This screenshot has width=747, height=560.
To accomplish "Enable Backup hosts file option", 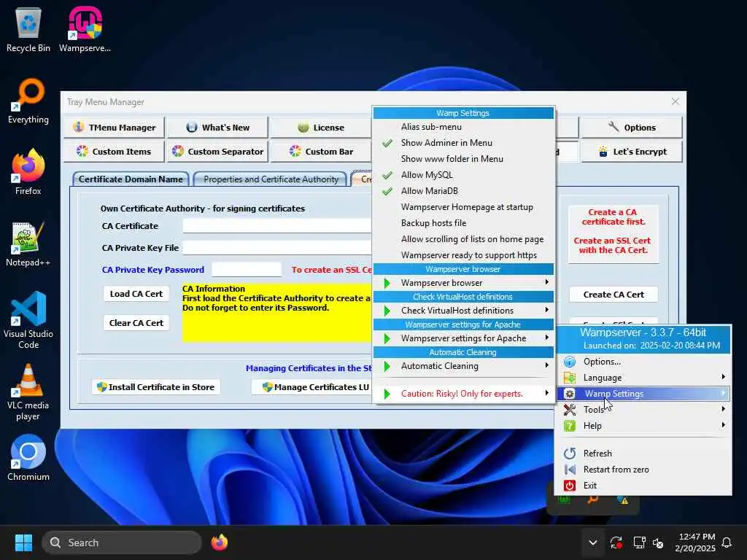I will point(463,223).
